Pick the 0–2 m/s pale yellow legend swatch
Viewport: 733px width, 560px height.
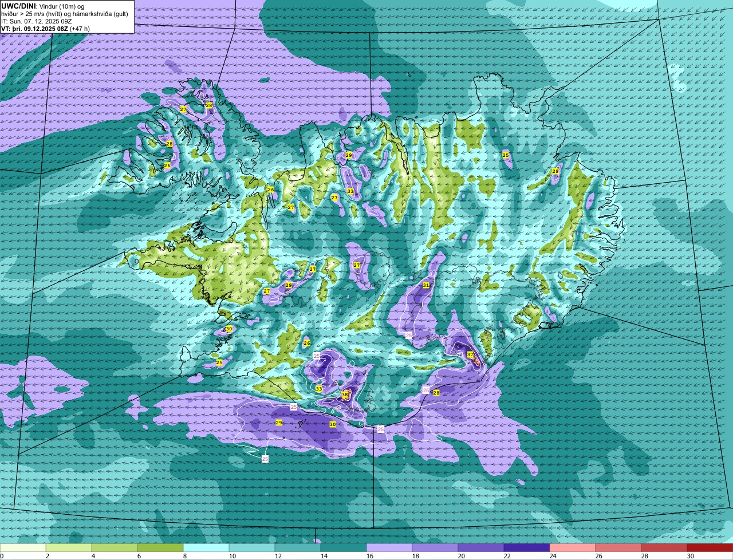pos(23,547)
